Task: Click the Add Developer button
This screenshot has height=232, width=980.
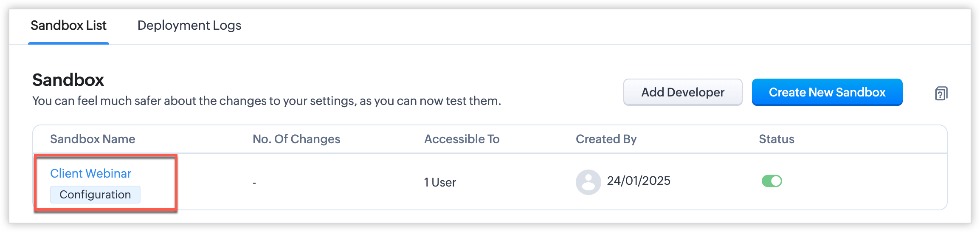Action: click(x=682, y=92)
